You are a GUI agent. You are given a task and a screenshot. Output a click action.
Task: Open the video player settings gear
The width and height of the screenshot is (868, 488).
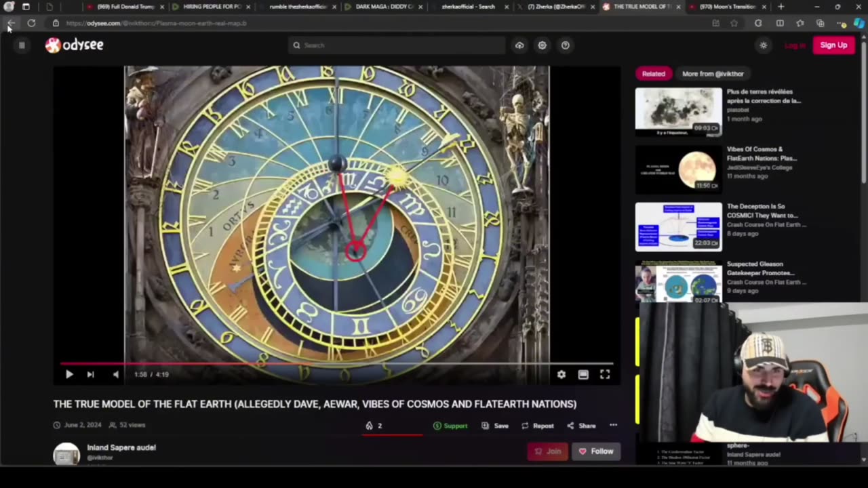[561, 374]
